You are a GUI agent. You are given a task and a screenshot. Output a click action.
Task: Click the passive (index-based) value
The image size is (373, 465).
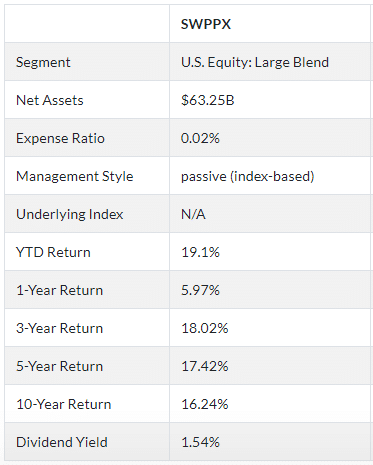(x=248, y=176)
